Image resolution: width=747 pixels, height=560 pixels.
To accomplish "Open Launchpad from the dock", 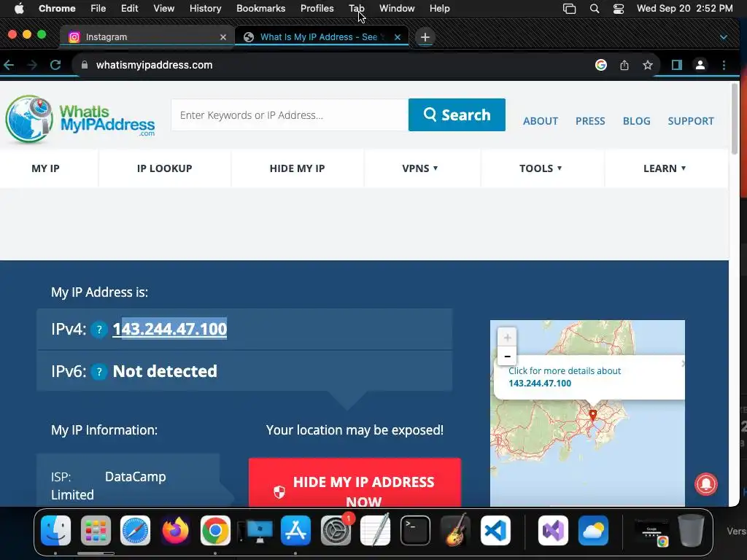I will click(96, 531).
